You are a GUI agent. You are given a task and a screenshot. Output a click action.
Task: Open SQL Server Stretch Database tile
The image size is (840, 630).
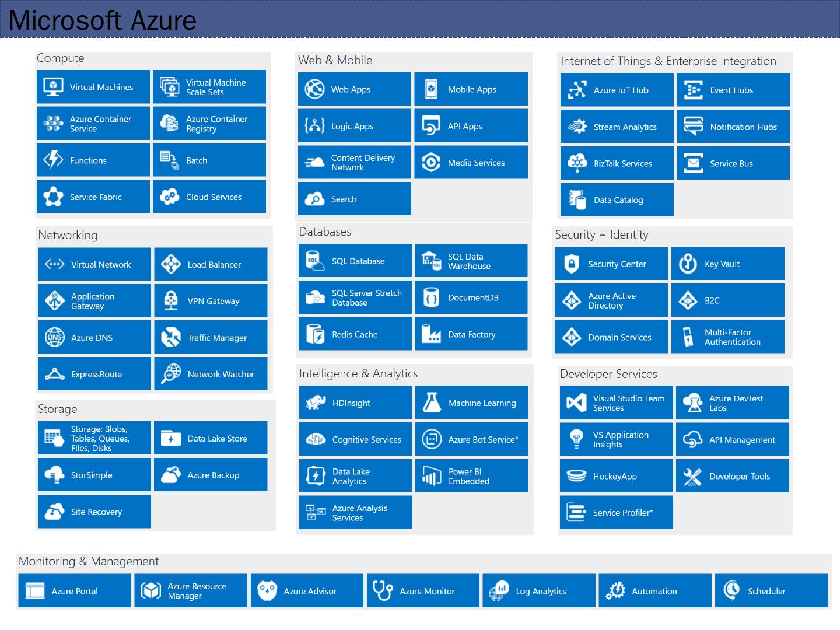coord(355,297)
